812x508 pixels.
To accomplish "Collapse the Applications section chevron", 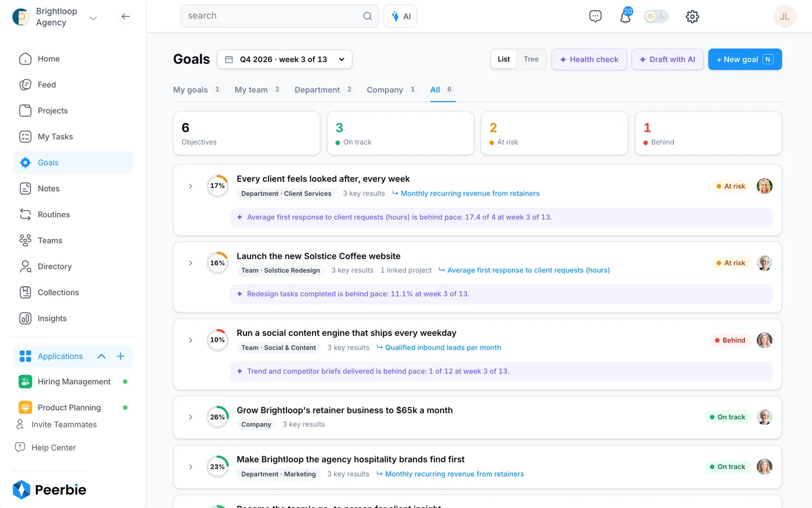I will point(101,356).
